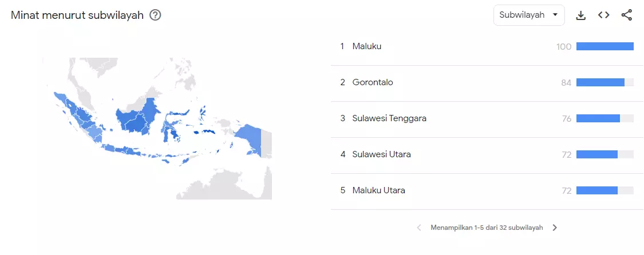The width and height of the screenshot is (644, 255).
Task: Click the Maluku interest bar at 100
Action: point(605,46)
